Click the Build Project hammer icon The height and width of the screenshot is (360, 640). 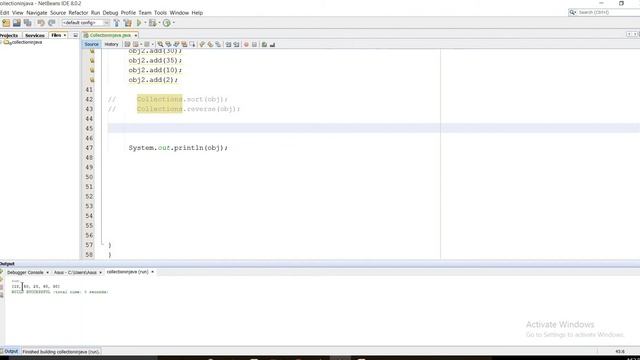coord(117,23)
